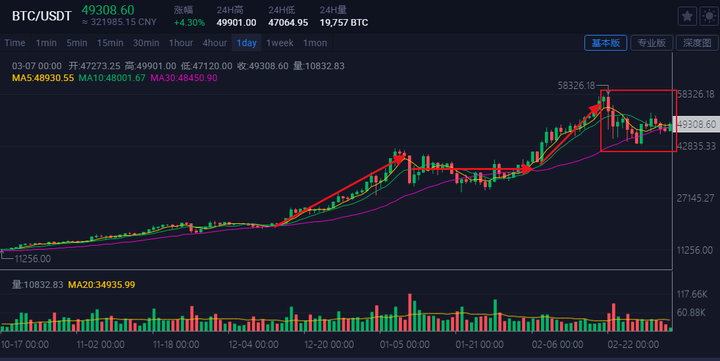The height and width of the screenshot is (361, 720).
Task: Switch chart to 1min interval
Action: tap(46, 43)
